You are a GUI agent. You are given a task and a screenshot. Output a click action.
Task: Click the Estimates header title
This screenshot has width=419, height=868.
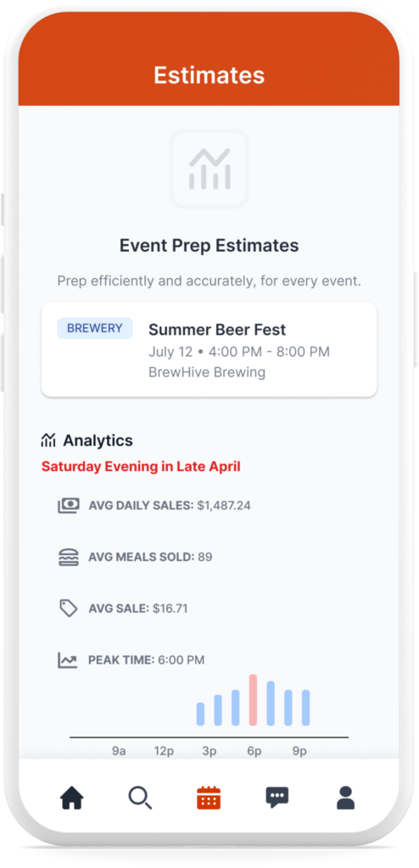tap(209, 75)
